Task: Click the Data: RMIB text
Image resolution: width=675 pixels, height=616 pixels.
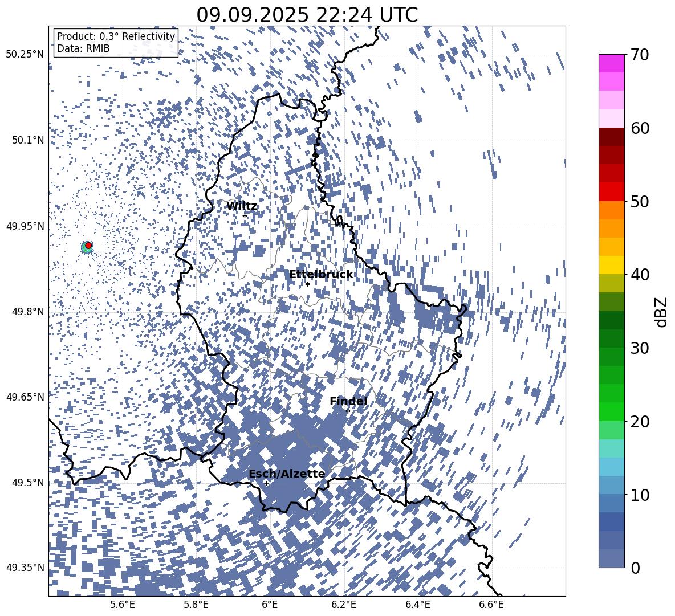Action: pos(83,48)
